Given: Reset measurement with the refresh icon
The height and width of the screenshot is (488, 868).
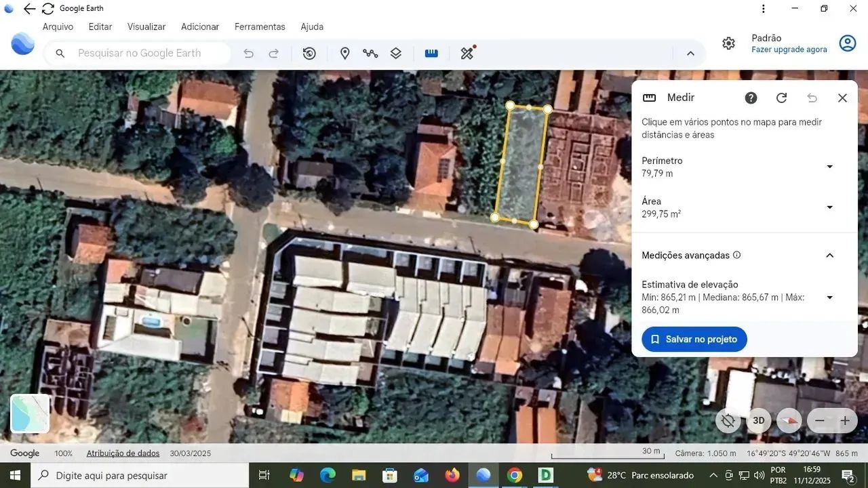Looking at the screenshot, I should (x=781, y=98).
